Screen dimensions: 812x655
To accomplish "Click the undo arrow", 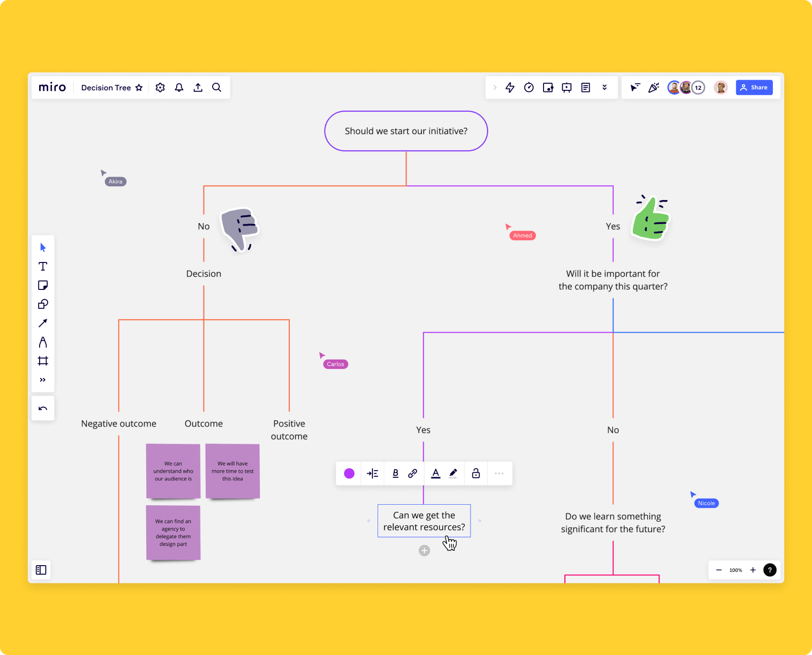I will click(43, 408).
